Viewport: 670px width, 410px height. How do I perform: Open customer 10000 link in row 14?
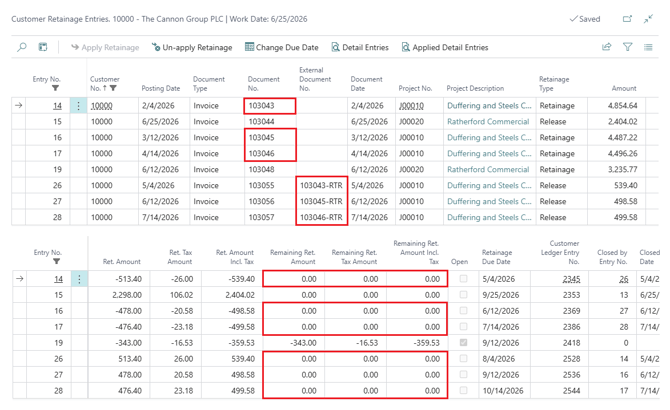tap(102, 105)
